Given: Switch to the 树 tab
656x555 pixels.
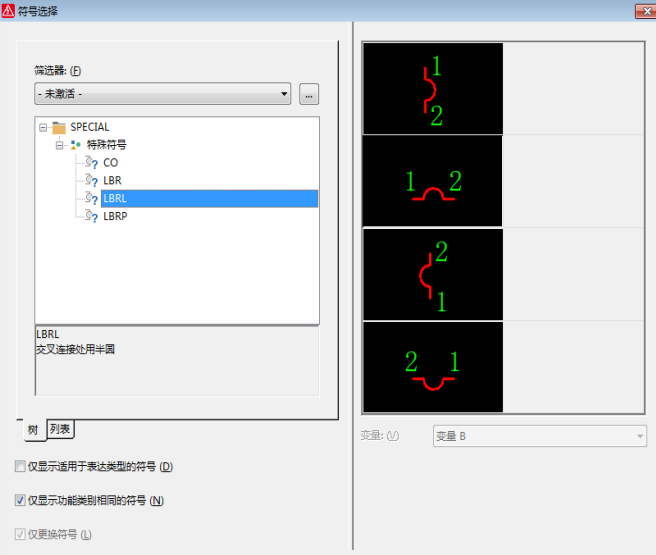Looking at the screenshot, I should pyautogui.click(x=33, y=430).
